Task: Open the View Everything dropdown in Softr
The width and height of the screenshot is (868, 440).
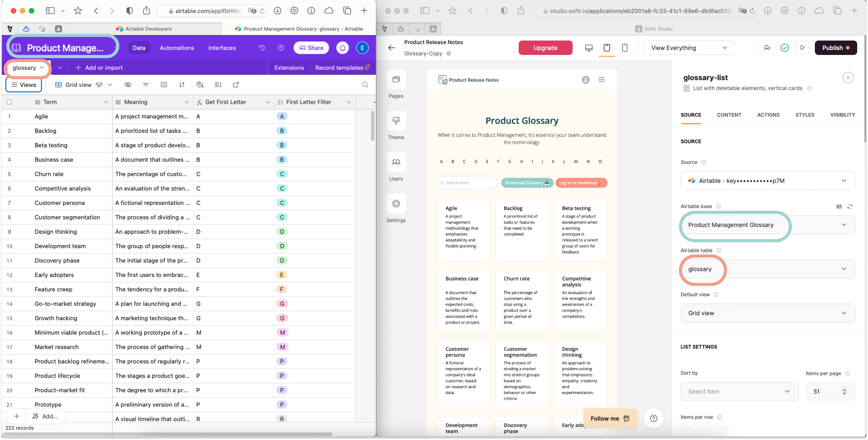Action: coord(689,48)
